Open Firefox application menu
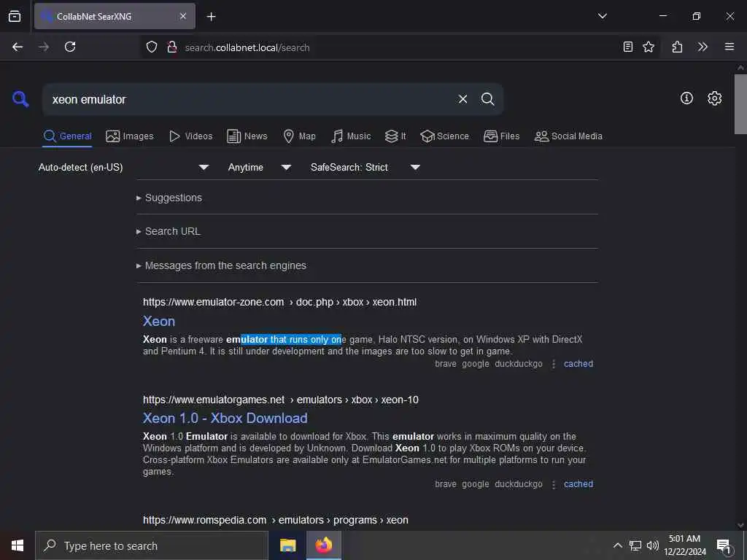Screen dimensions: 747x560 (x=729, y=47)
